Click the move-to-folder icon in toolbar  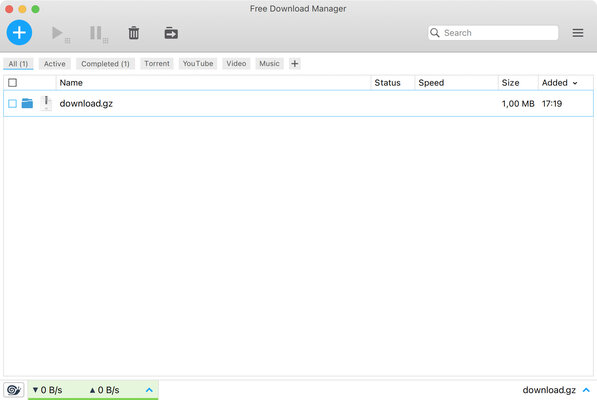(171, 33)
